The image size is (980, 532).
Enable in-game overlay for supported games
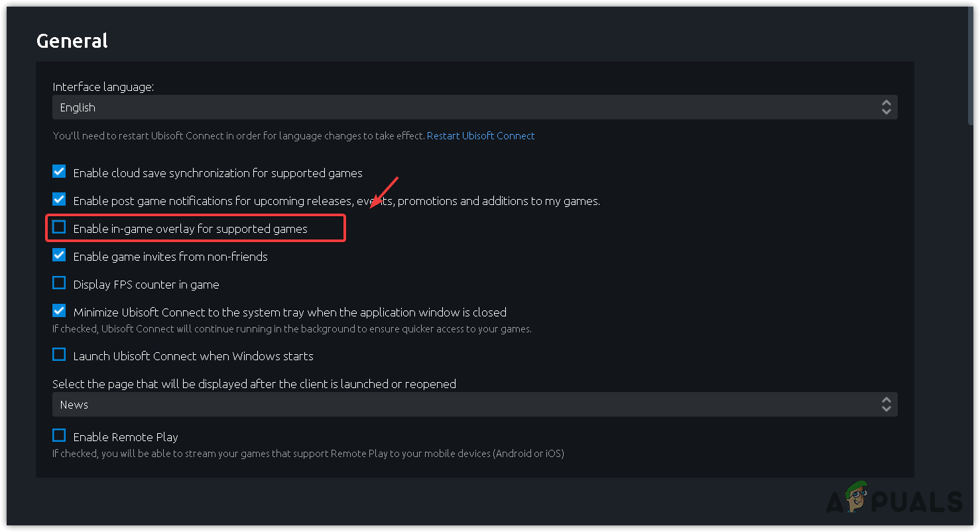(x=60, y=228)
